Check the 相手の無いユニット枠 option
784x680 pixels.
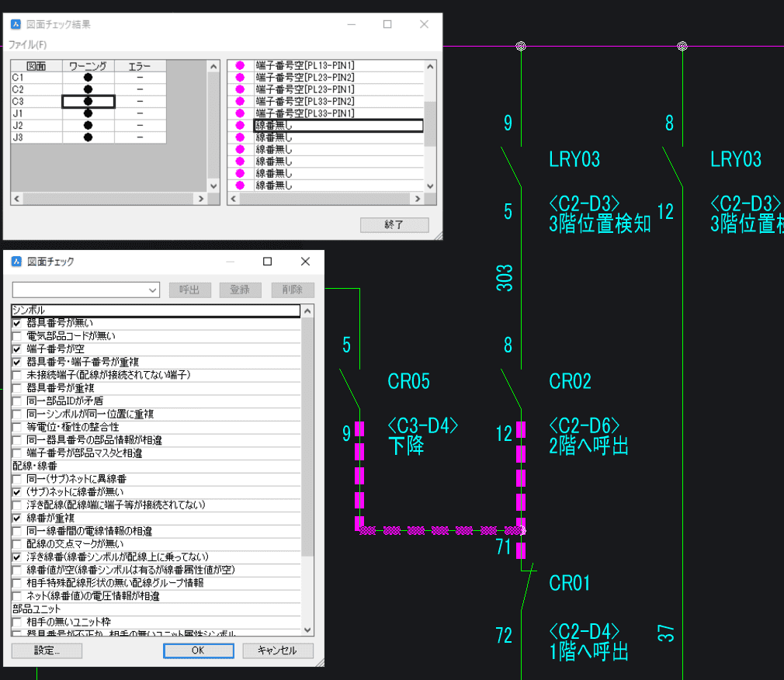pyautogui.click(x=17, y=622)
